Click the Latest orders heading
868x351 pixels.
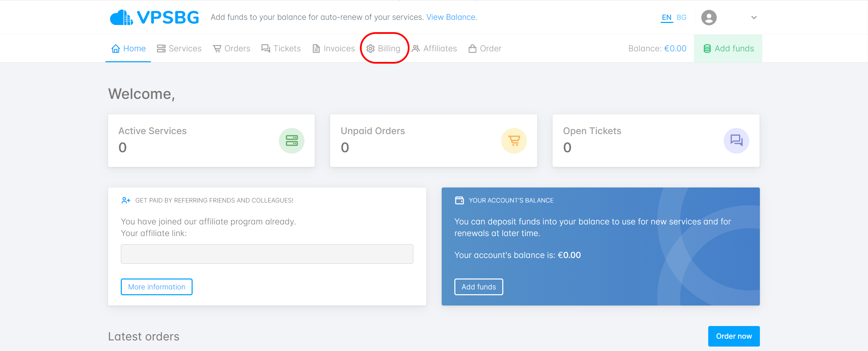tap(144, 336)
